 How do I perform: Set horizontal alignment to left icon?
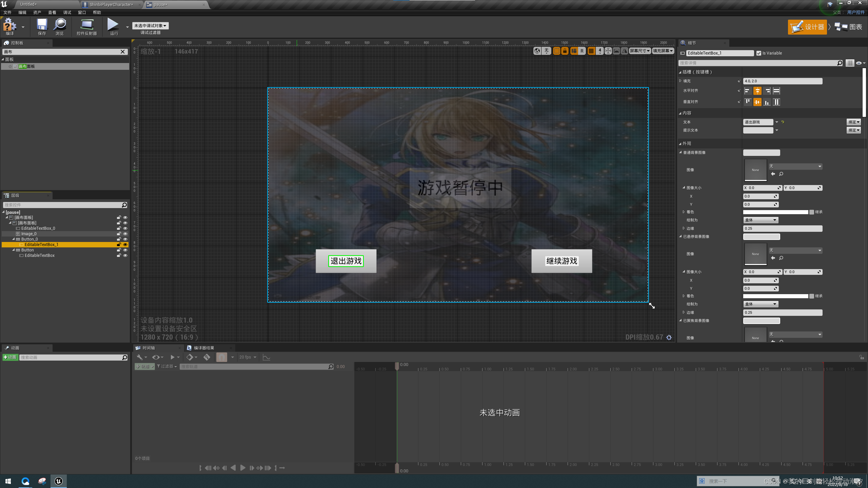748,91
